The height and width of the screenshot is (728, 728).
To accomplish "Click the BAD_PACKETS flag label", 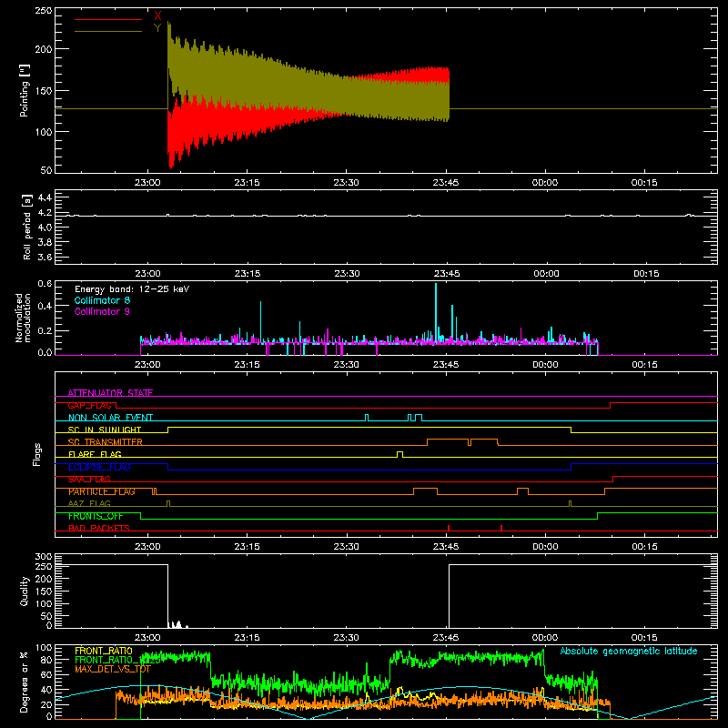I will tap(99, 528).
